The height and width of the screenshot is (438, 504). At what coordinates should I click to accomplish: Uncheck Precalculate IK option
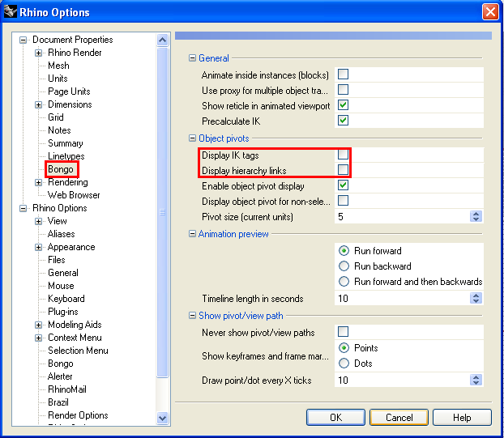[343, 121]
